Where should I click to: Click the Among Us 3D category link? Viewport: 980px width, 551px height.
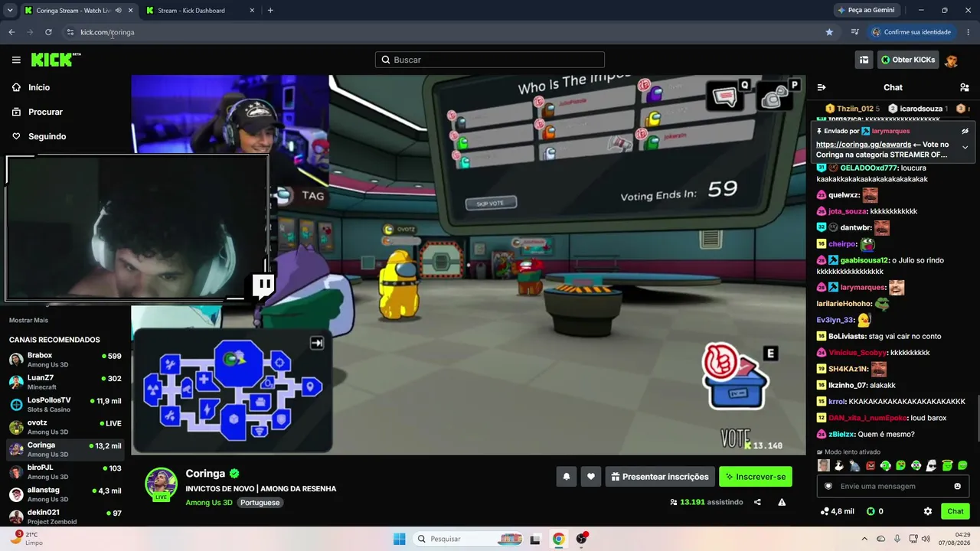coord(208,502)
